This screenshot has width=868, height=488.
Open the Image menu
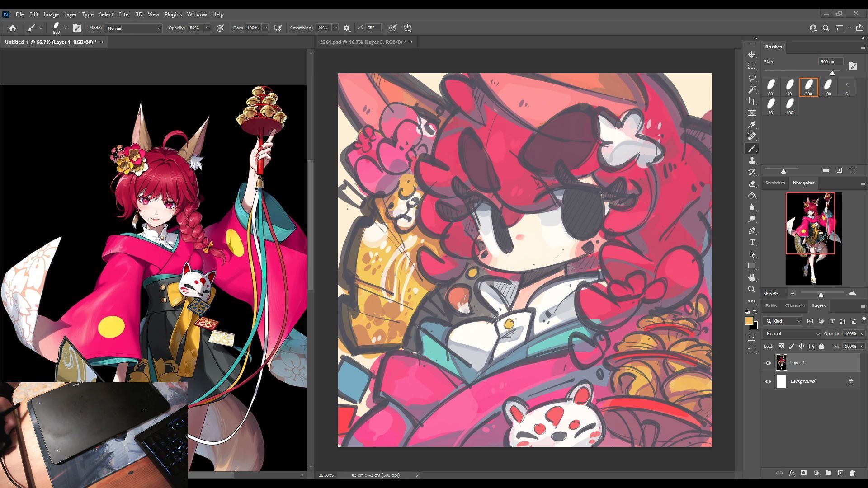pos(51,14)
